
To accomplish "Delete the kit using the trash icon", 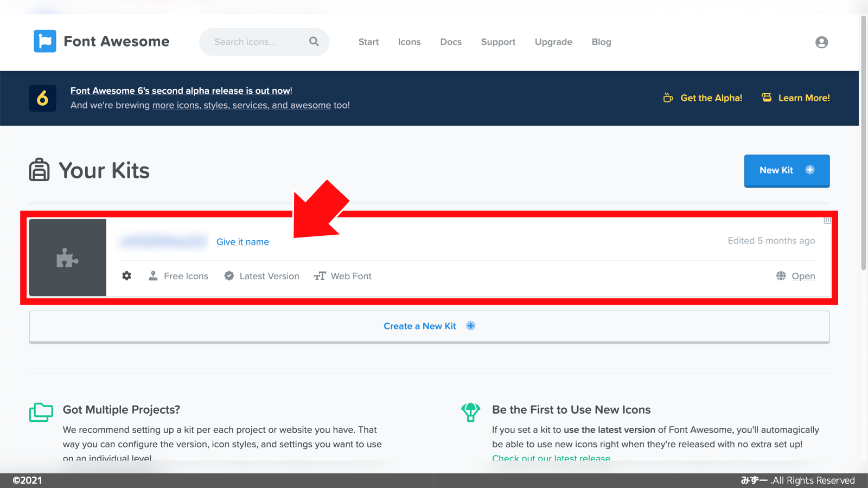I will click(x=827, y=220).
